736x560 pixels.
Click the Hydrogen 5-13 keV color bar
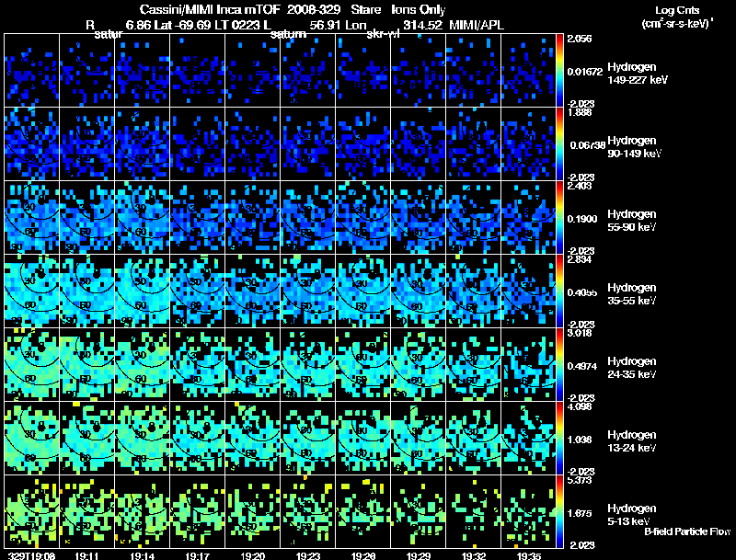pyautogui.click(x=559, y=512)
